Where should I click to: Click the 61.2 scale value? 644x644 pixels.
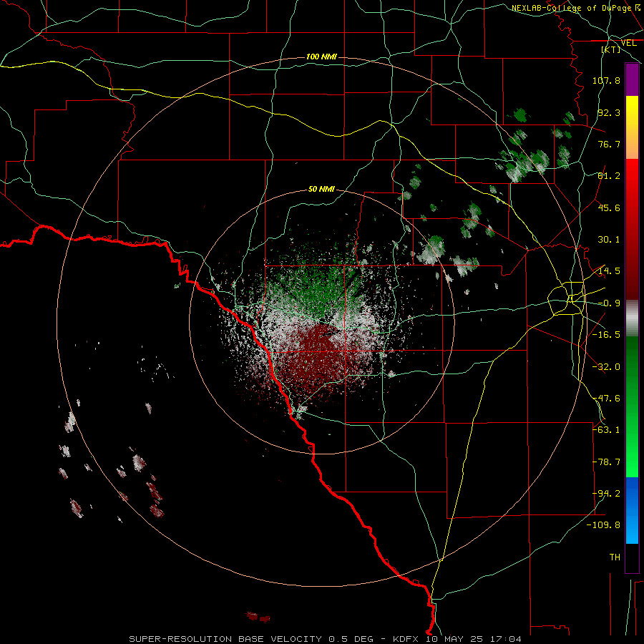pos(609,176)
